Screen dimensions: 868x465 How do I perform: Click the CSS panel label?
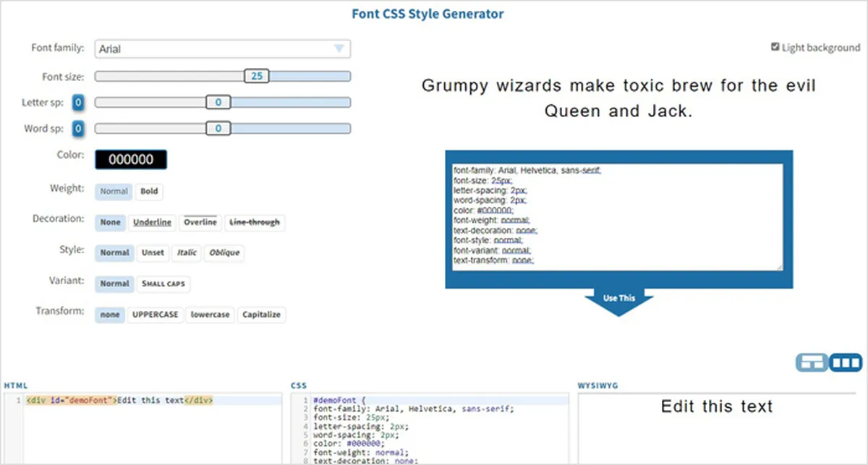(x=298, y=386)
